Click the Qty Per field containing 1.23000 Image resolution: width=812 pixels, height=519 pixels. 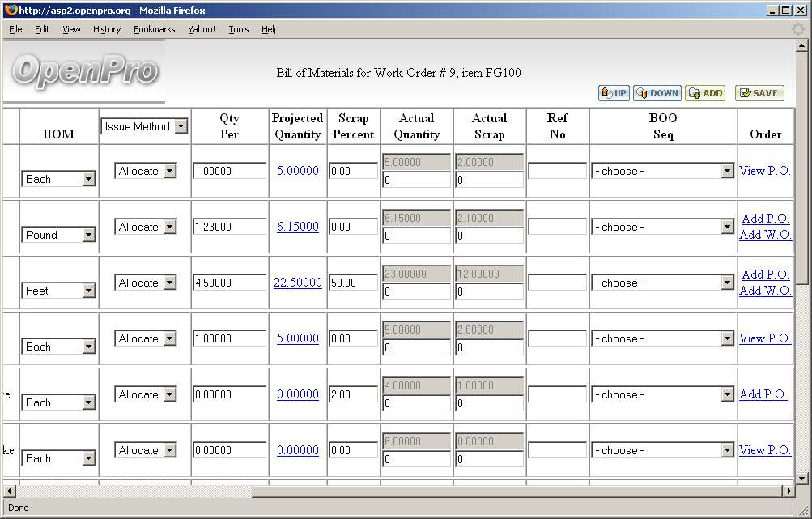229,227
